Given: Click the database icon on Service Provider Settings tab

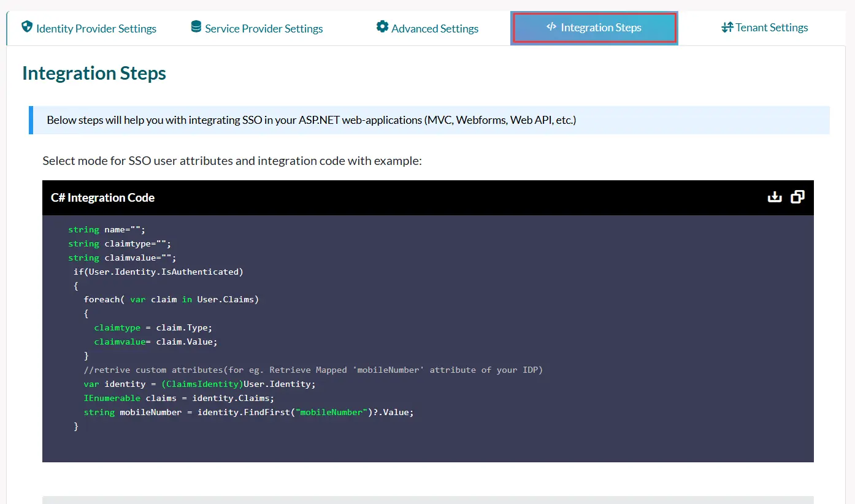Looking at the screenshot, I should pyautogui.click(x=196, y=27).
